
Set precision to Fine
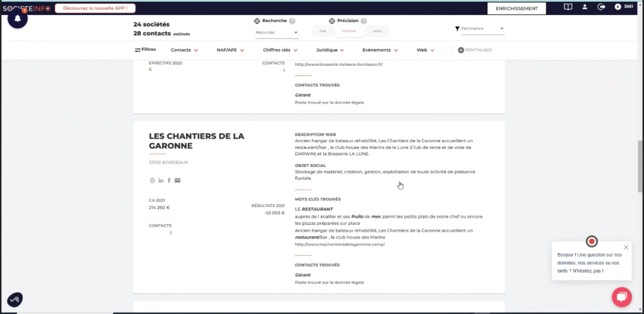click(x=323, y=31)
